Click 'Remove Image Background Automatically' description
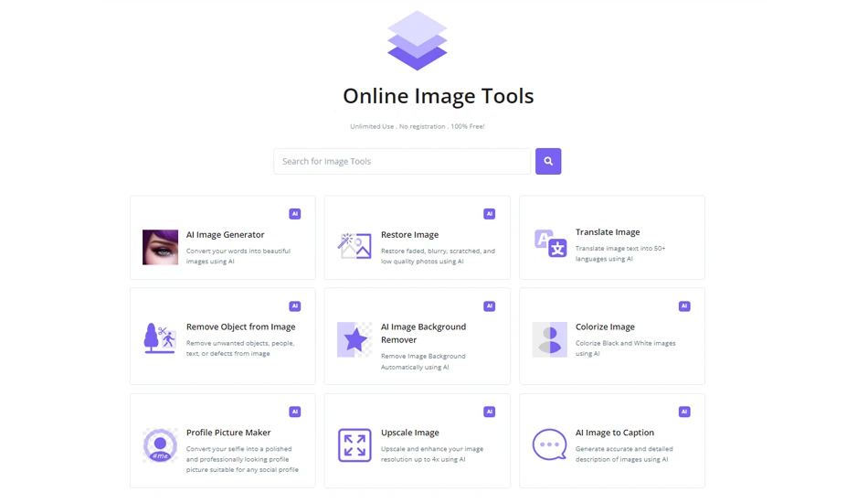The height and width of the screenshot is (503, 868). click(423, 362)
